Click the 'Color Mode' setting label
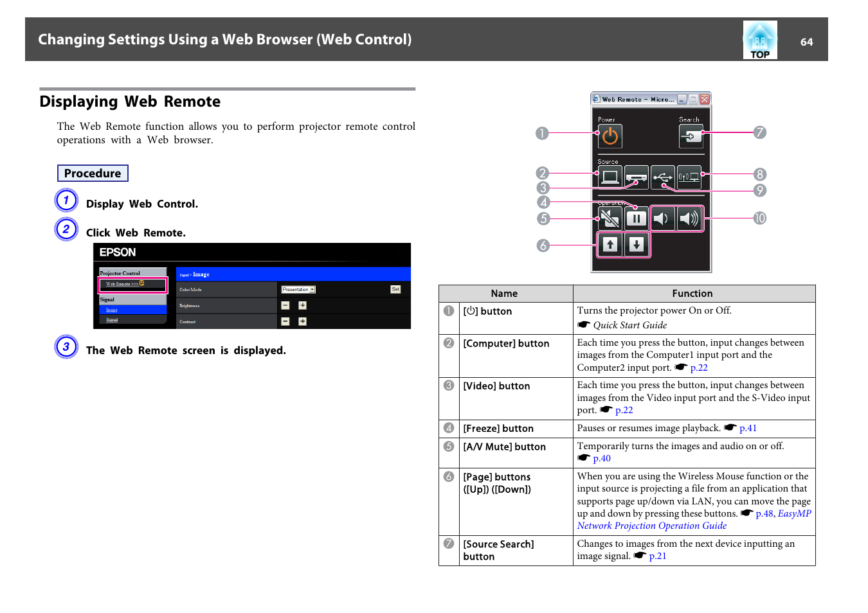Image resolution: width=868 pixels, height=613 pixels. click(x=190, y=290)
